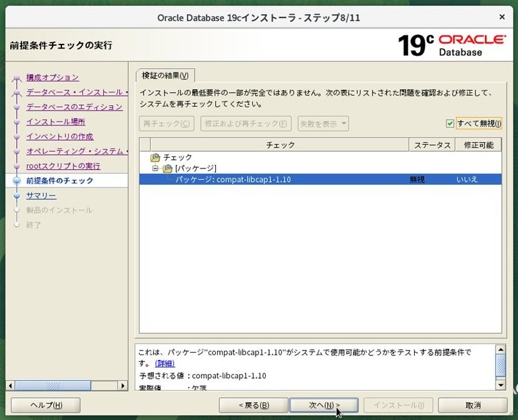Click step bullet icon for サマリー
The width and height of the screenshot is (518, 420).
click(17, 196)
